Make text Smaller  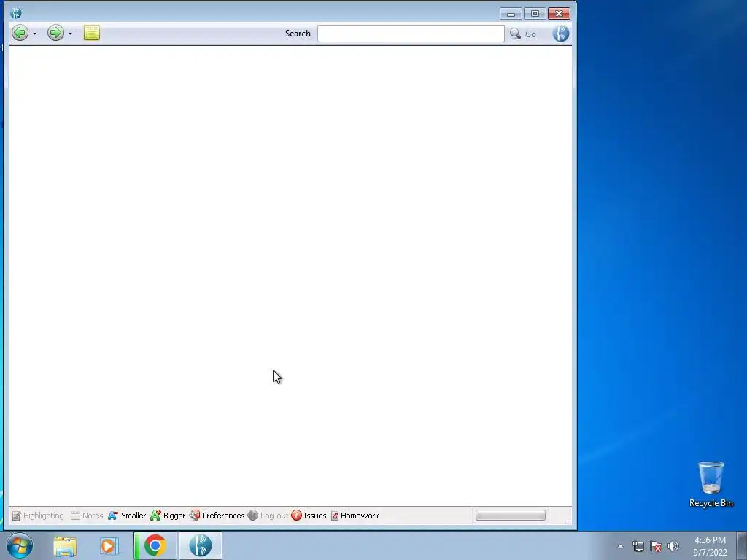[127, 516]
